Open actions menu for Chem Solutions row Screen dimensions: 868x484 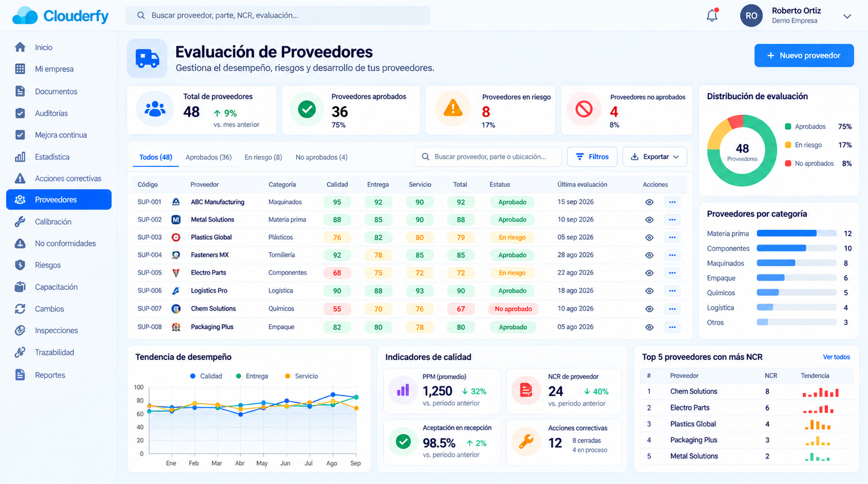point(672,309)
